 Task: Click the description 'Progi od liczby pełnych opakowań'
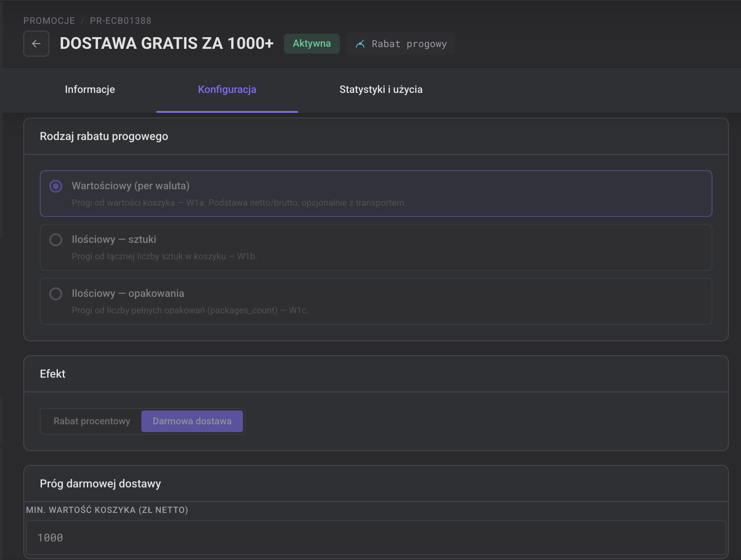pos(190,310)
